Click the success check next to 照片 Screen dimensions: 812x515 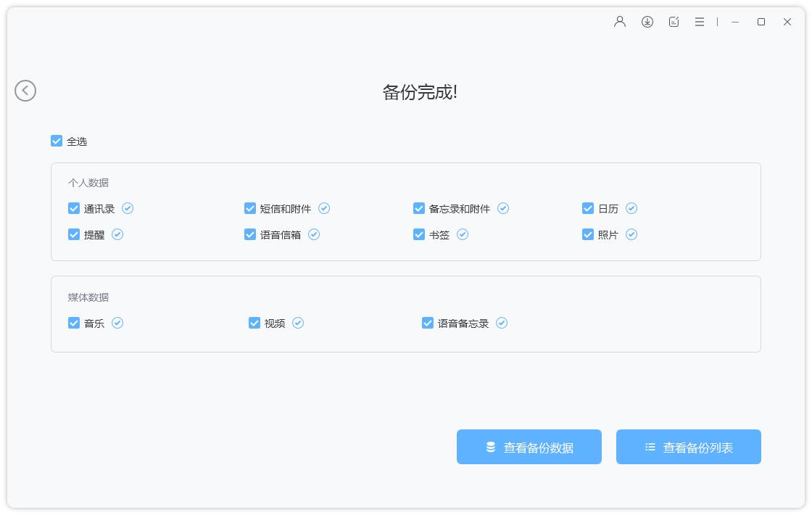click(631, 234)
